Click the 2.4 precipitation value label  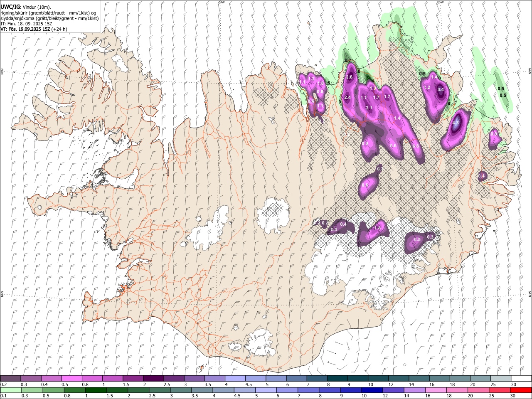point(348,97)
